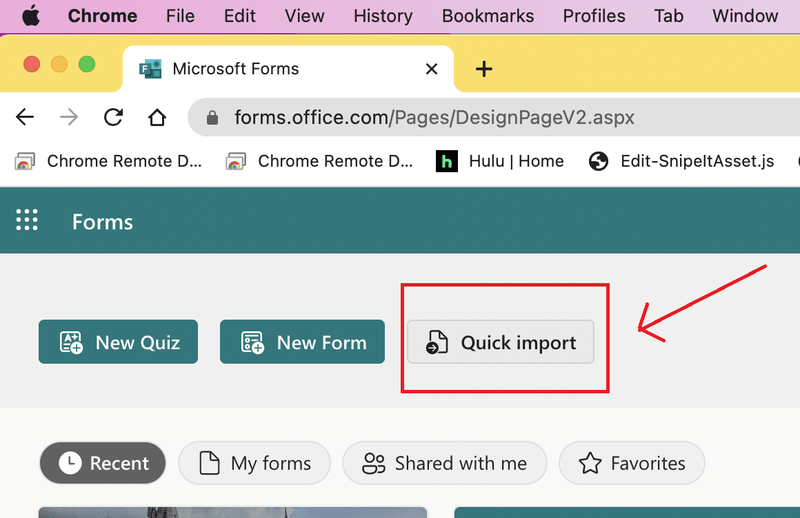
Task: Open the Bookmarks menu
Action: click(488, 16)
